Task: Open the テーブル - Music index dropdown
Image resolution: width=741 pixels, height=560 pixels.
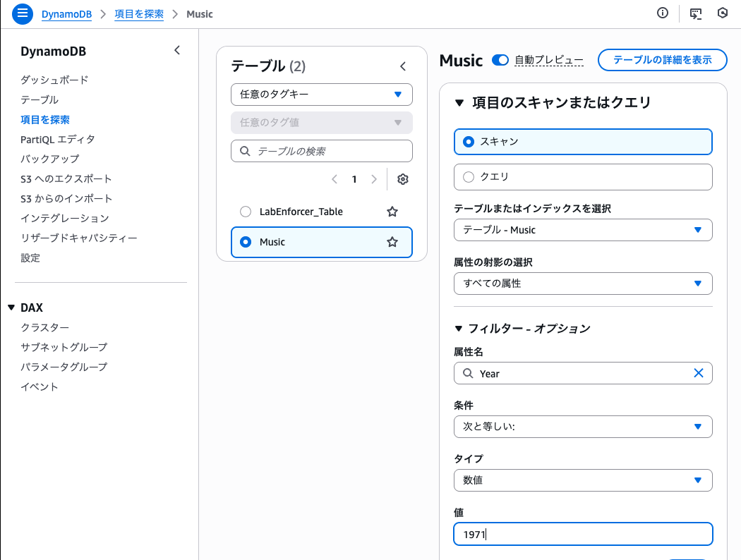Action: pos(583,230)
